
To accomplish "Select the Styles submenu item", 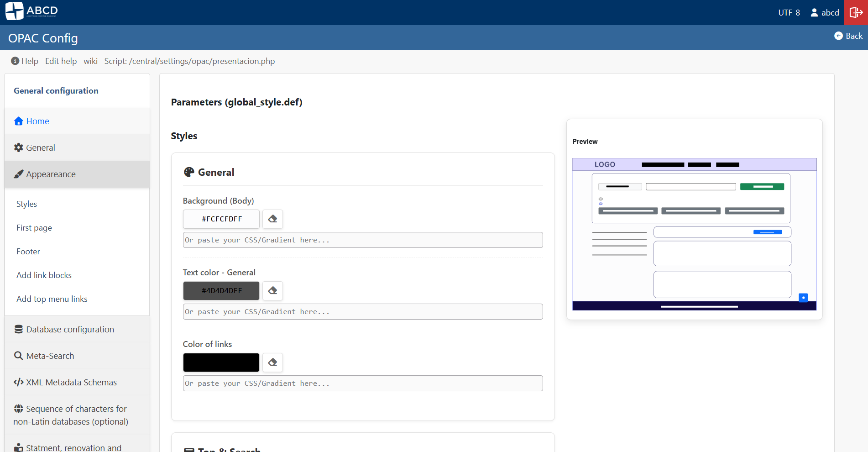I will (x=26, y=204).
